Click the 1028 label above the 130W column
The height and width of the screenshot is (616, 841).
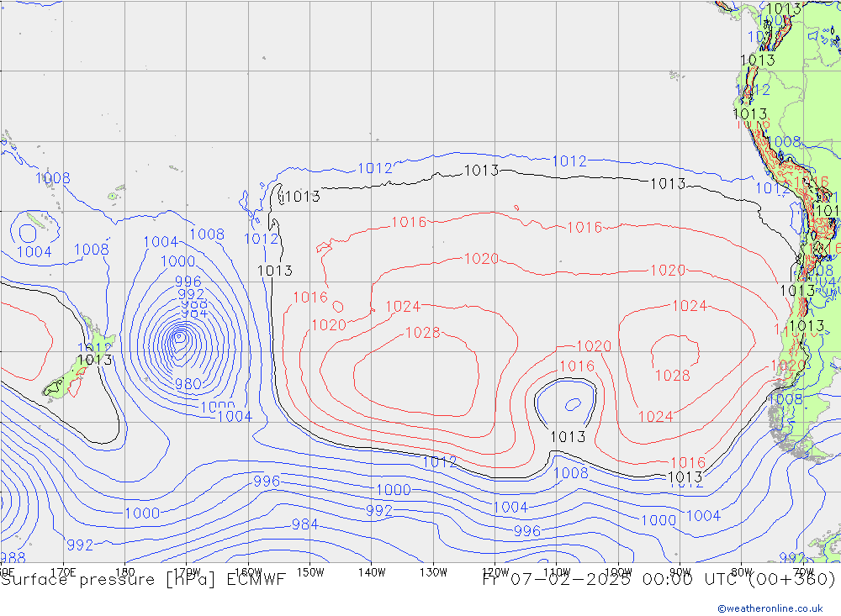coord(423,333)
